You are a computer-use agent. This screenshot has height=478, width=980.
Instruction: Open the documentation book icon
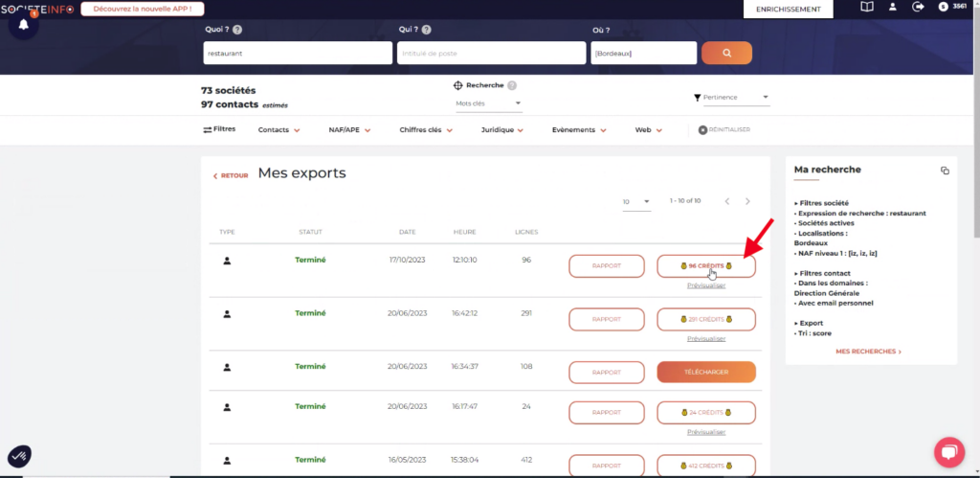tap(867, 8)
